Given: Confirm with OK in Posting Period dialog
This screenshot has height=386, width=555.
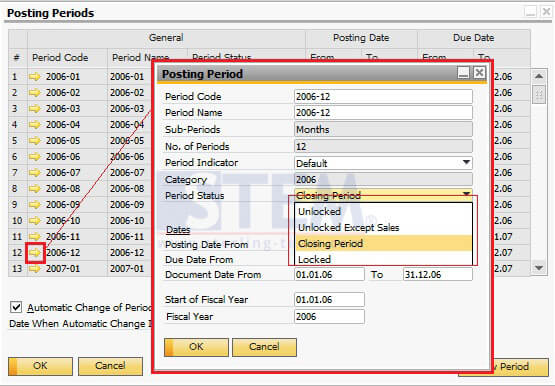Looking at the screenshot, I should click(196, 347).
